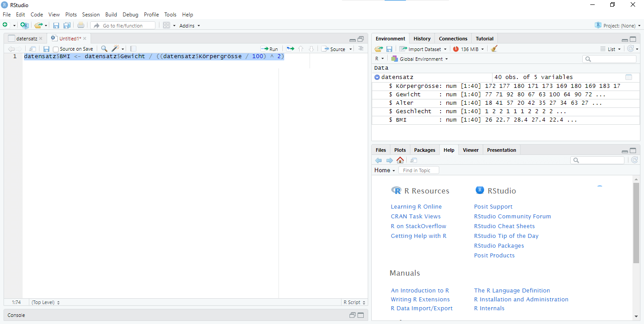Close the Untitled1 tab
Screen dimensions: 644x324
pyautogui.click(x=84, y=39)
